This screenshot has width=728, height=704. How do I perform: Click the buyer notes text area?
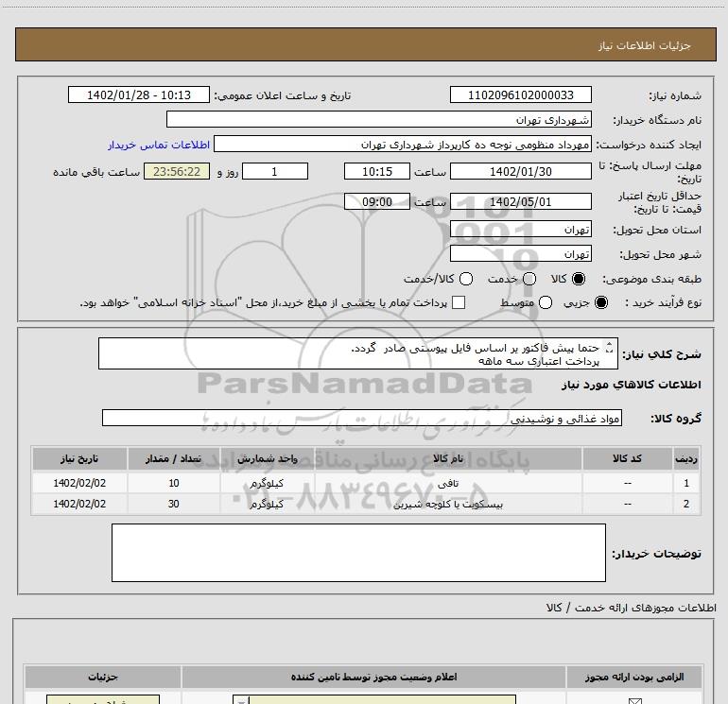pyautogui.click(x=358, y=552)
